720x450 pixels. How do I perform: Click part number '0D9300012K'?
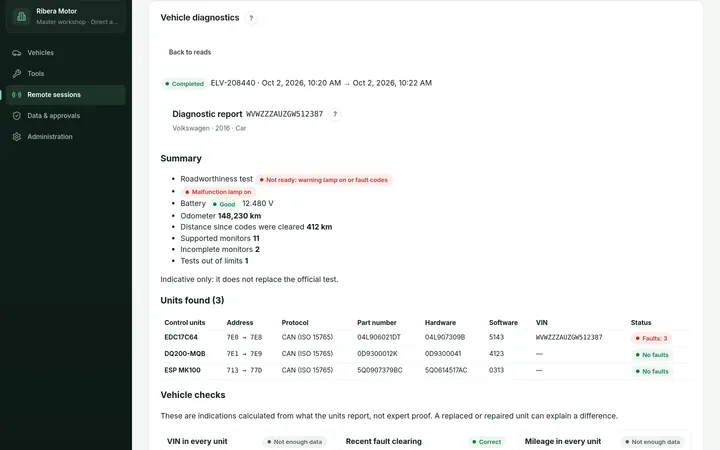[377, 354]
